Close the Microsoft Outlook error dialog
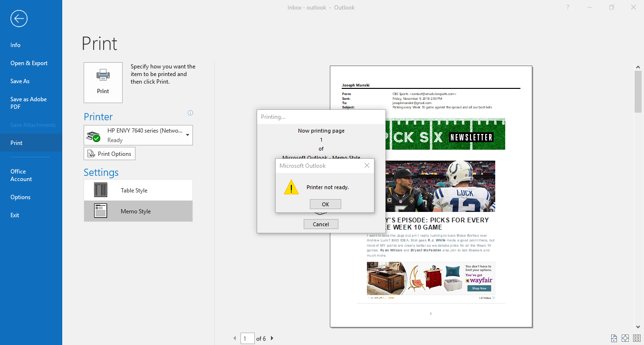The height and width of the screenshot is (345, 644). coord(366,165)
